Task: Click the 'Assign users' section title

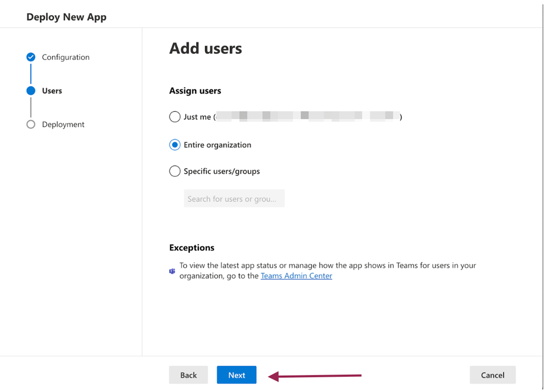Action: [x=195, y=91]
